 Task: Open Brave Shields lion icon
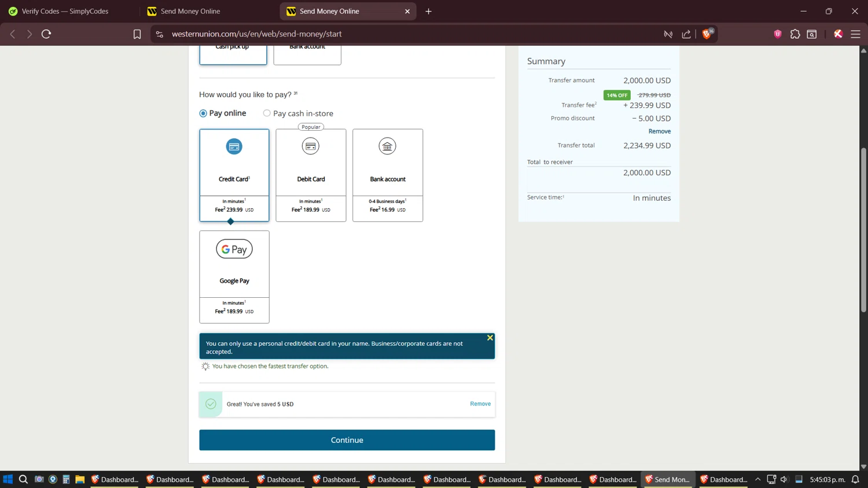point(707,34)
